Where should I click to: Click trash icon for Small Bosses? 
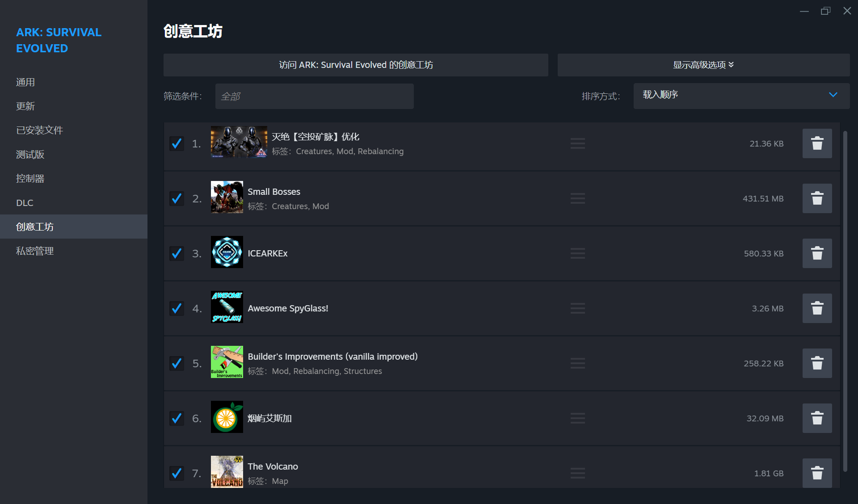817,198
